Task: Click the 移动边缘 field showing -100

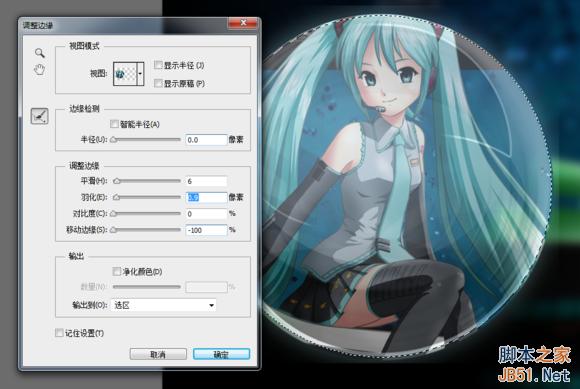Action: click(x=206, y=230)
